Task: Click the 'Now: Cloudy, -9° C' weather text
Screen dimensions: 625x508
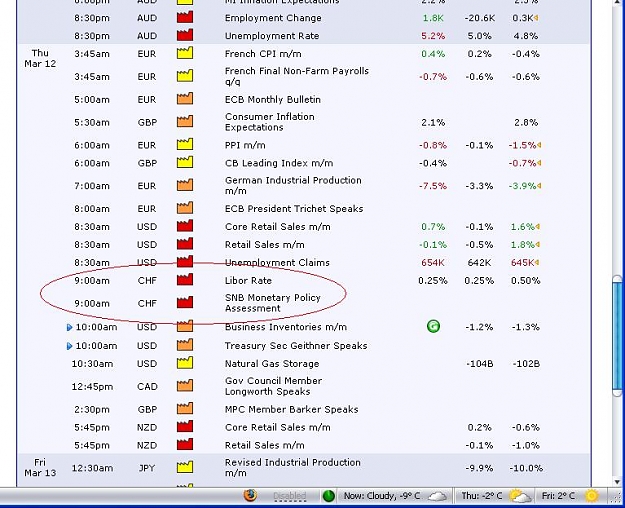Action: [382, 496]
